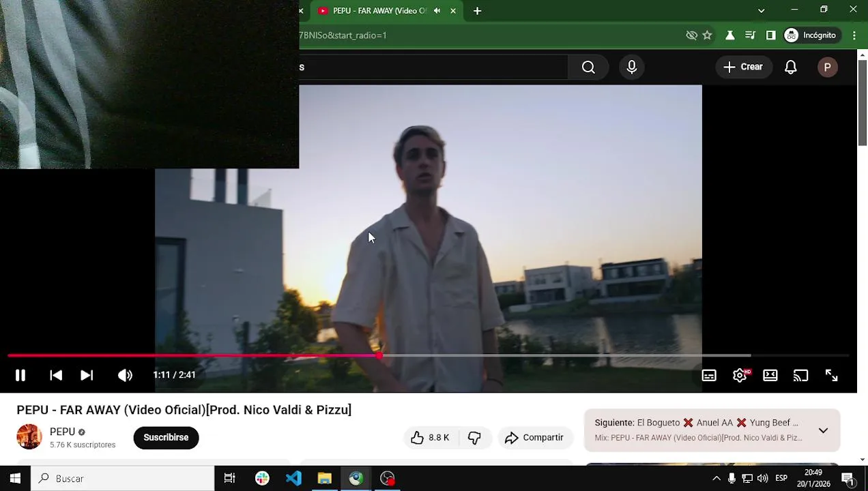Open the account avatar P menu
This screenshot has height=491, width=868.
point(827,67)
